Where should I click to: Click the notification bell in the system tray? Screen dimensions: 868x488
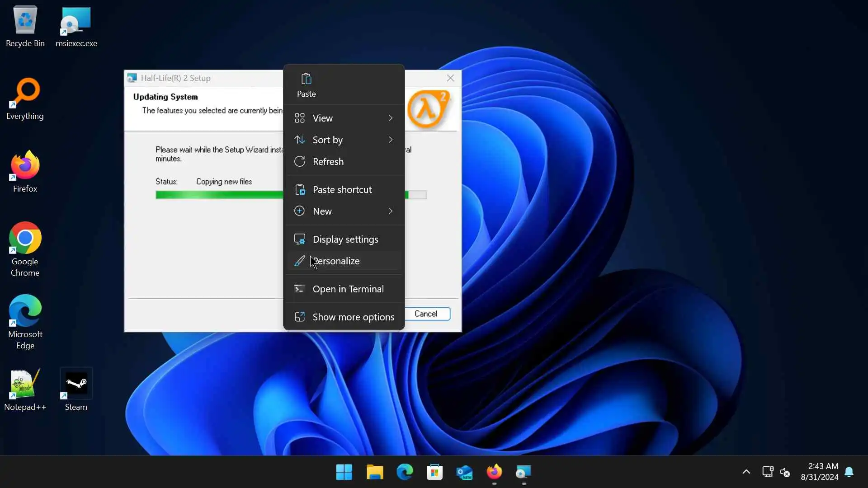click(849, 472)
